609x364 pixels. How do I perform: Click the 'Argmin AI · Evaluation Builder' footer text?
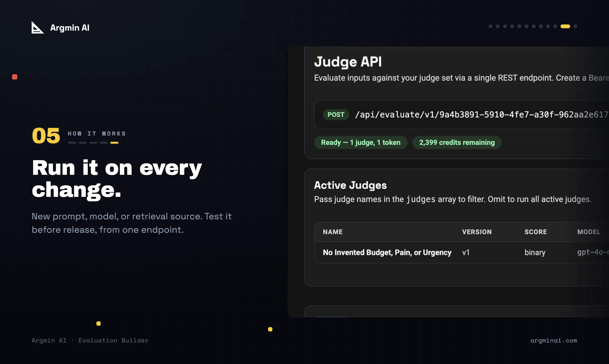pyautogui.click(x=90, y=341)
